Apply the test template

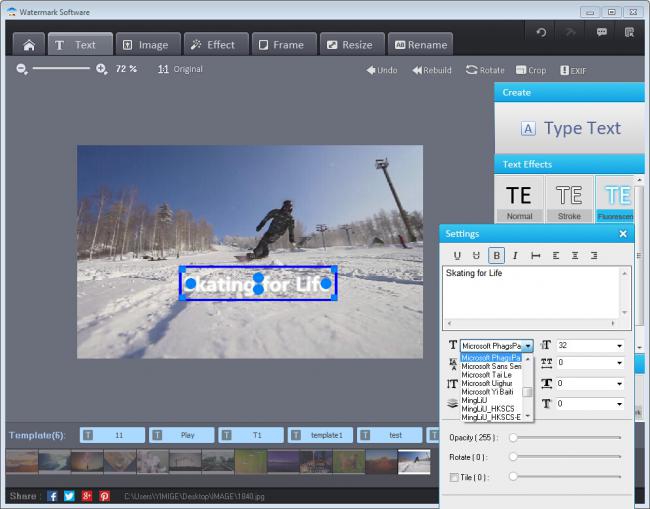click(x=390, y=435)
